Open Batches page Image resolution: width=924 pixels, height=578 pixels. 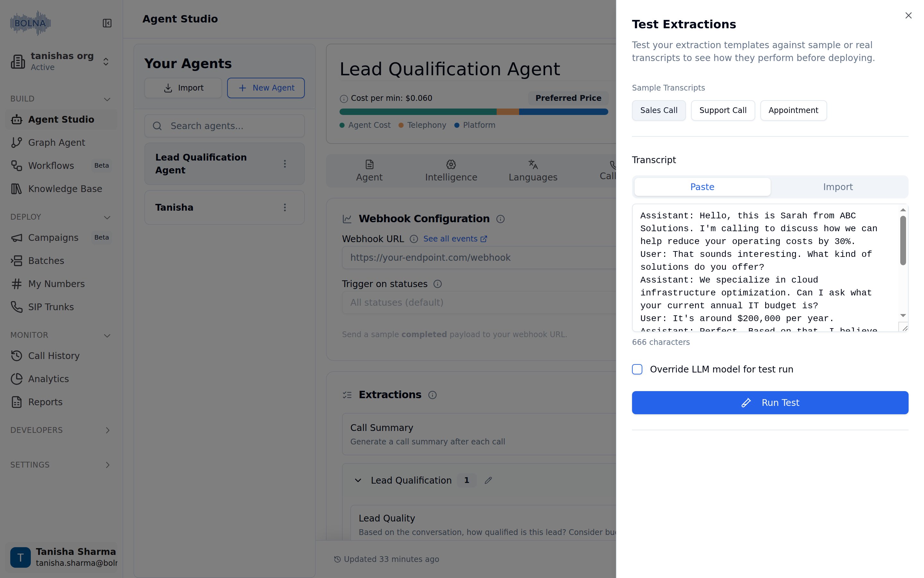[x=61, y=261]
